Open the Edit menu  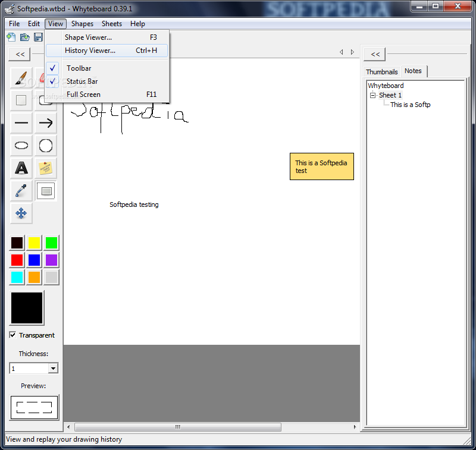pyautogui.click(x=34, y=24)
